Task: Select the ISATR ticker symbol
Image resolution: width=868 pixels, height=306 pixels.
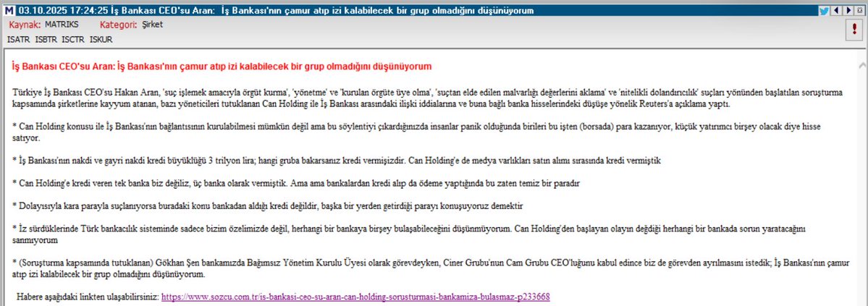Action: click(x=19, y=39)
